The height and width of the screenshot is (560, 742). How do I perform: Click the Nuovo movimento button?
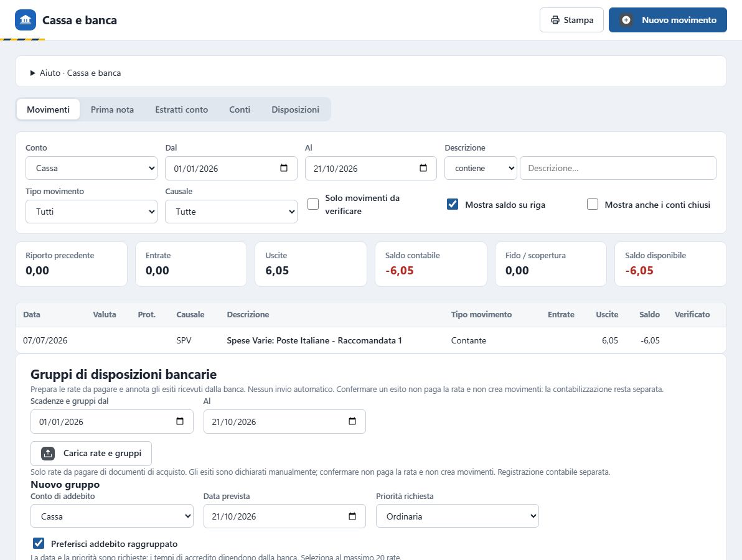[668, 20]
